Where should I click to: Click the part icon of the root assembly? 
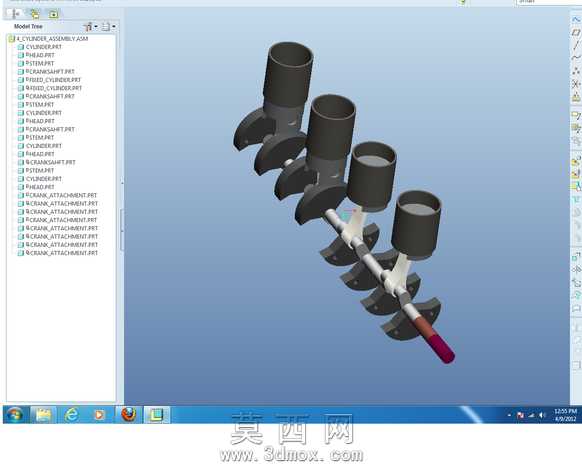click(x=12, y=39)
